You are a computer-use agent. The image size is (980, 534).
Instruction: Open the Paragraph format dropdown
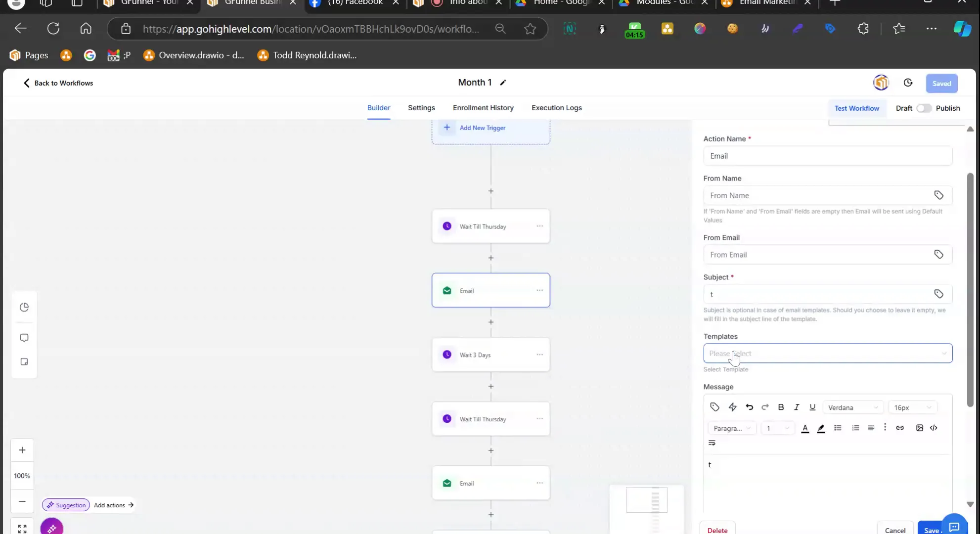pos(732,428)
